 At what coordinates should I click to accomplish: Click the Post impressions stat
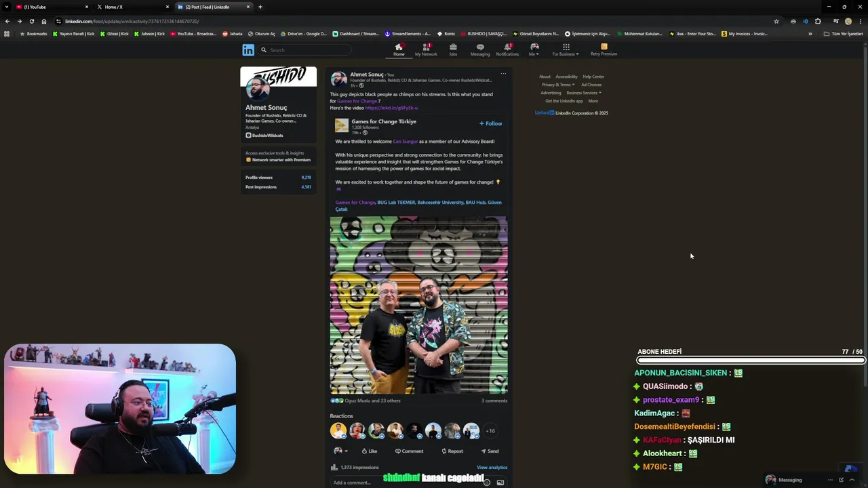coord(278,187)
